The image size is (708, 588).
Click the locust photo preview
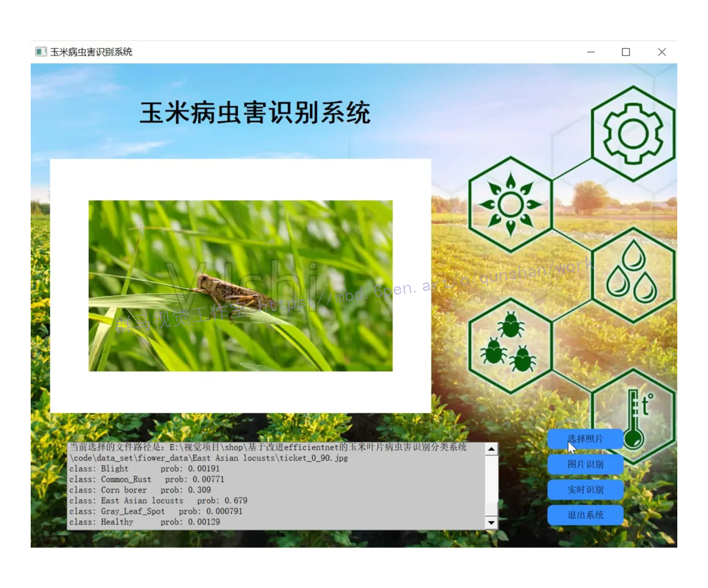240,286
